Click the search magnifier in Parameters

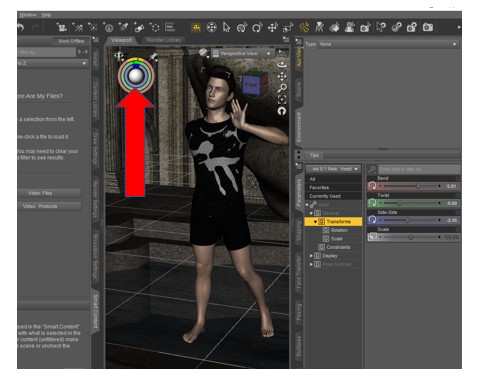(x=372, y=169)
